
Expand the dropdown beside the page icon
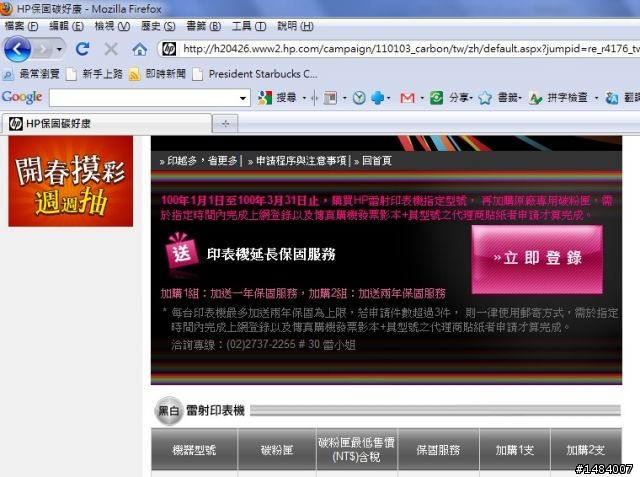(344, 98)
